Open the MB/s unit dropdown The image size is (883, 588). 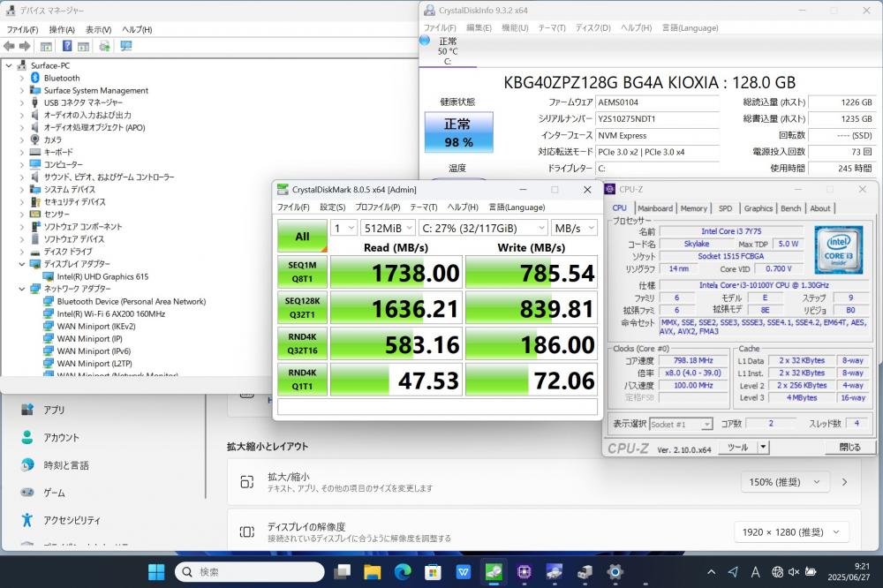pos(574,228)
